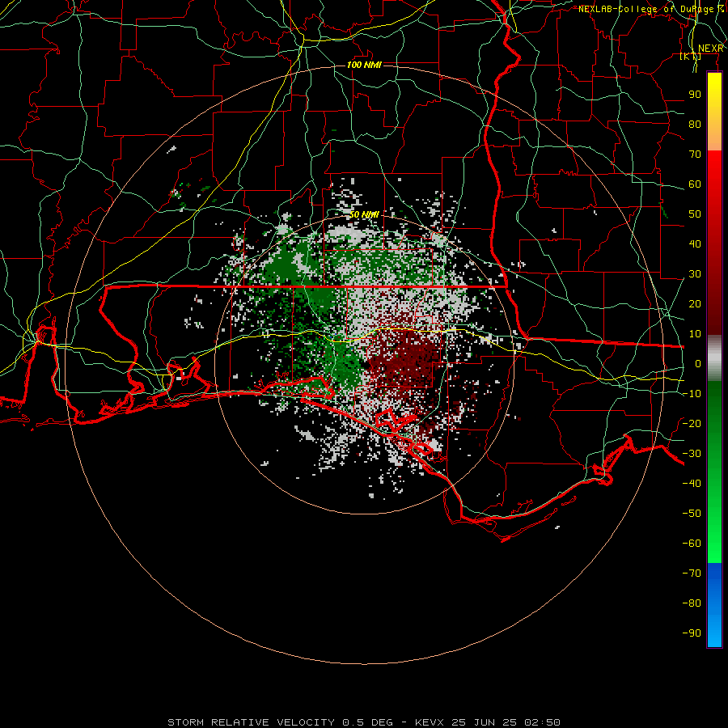Click the 20 value on velocity scale
The width and height of the screenshot is (728, 728).
coord(695,303)
